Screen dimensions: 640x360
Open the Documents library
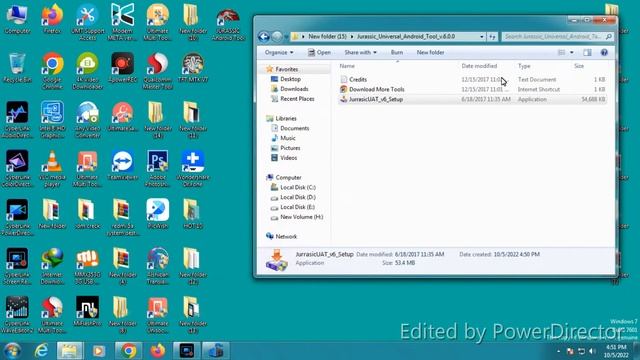[294, 128]
